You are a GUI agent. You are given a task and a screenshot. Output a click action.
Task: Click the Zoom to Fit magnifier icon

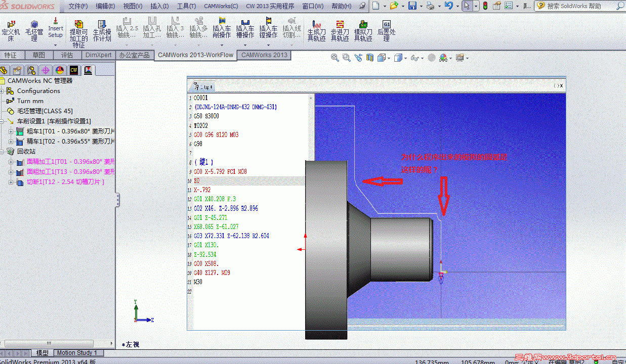point(335,57)
